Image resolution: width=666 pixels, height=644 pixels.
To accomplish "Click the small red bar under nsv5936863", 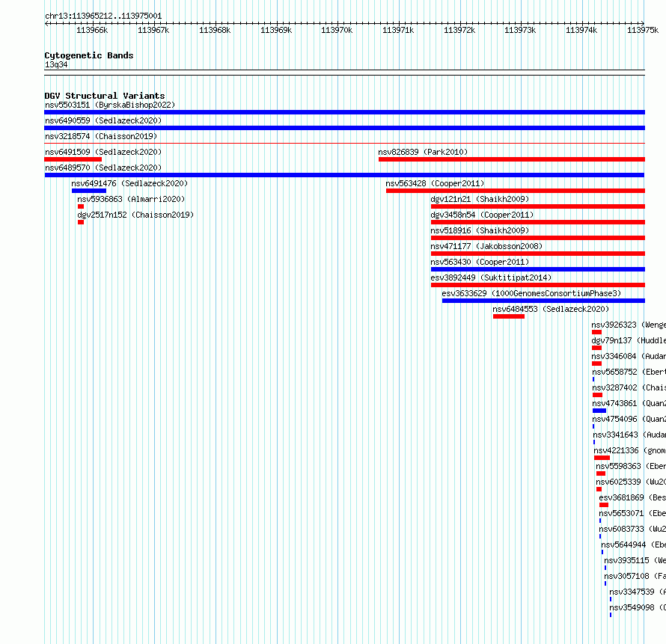I will [81, 206].
